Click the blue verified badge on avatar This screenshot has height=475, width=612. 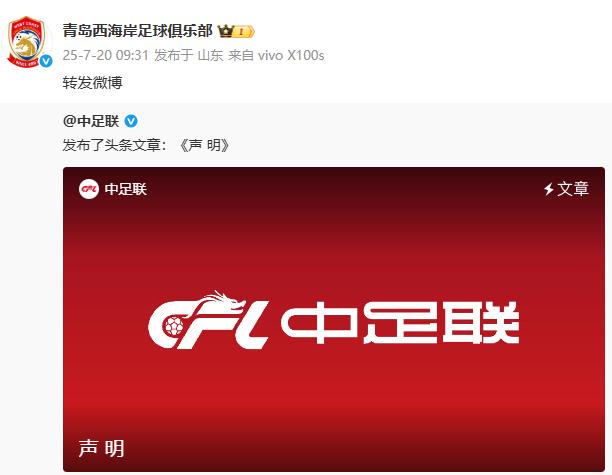(x=46, y=61)
